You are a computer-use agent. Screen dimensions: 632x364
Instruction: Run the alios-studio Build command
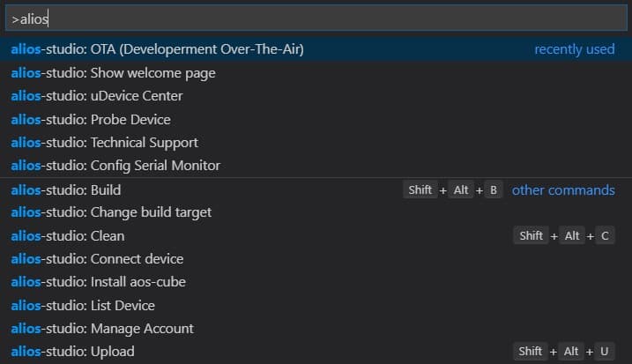pyautogui.click(x=66, y=189)
